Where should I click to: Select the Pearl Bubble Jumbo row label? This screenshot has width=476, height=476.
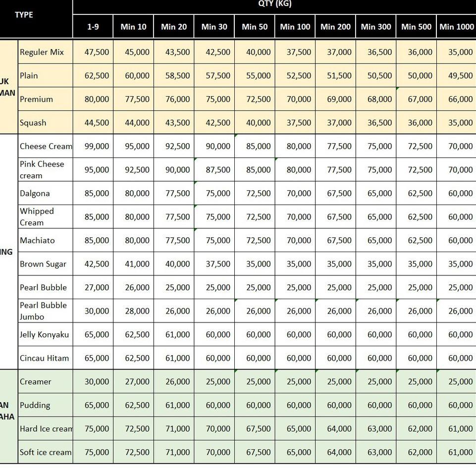(46, 311)
